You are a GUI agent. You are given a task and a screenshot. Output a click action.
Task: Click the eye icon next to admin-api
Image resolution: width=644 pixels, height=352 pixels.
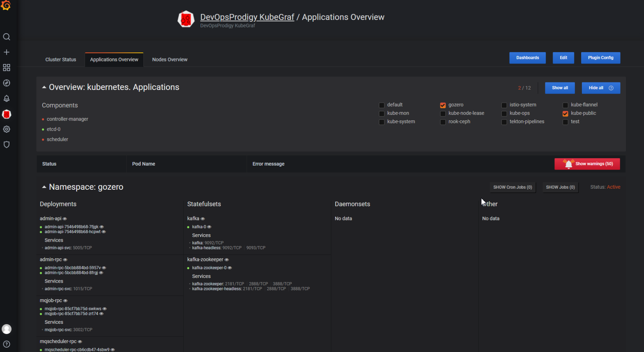[65, 219]
